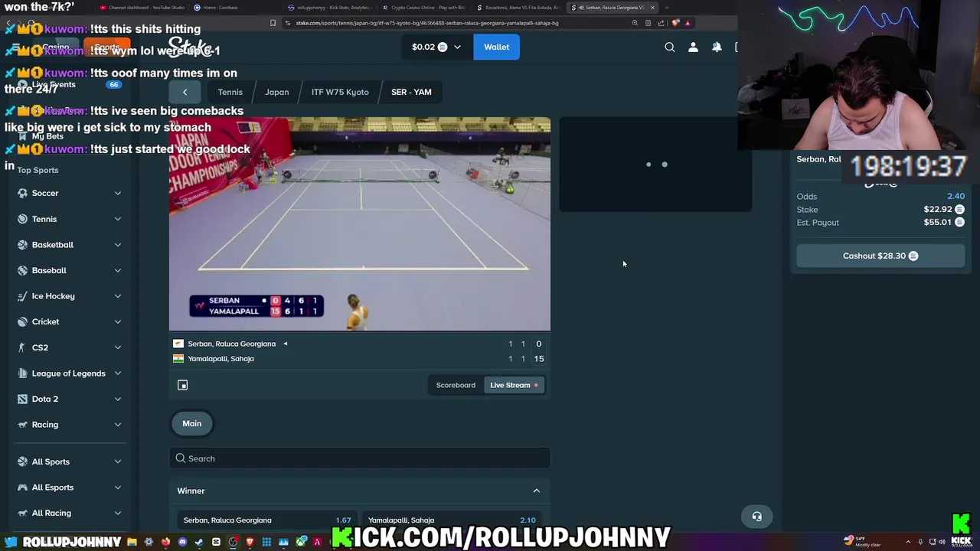This screenshot has width=980, height=551.
Task: Click the Soccer ball icon in sidebar
Action: pyautogui.click(x=23, y=193)
